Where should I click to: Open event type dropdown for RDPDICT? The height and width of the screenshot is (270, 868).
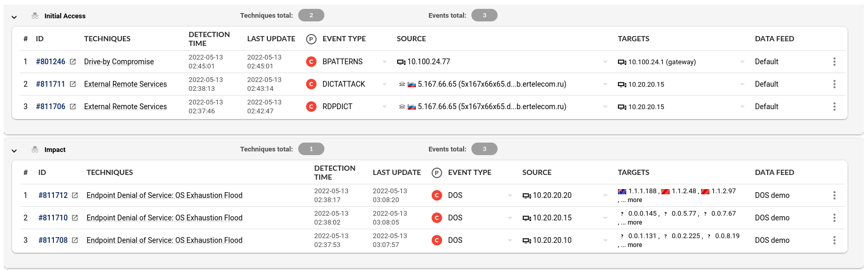click(x=385, y=107)
